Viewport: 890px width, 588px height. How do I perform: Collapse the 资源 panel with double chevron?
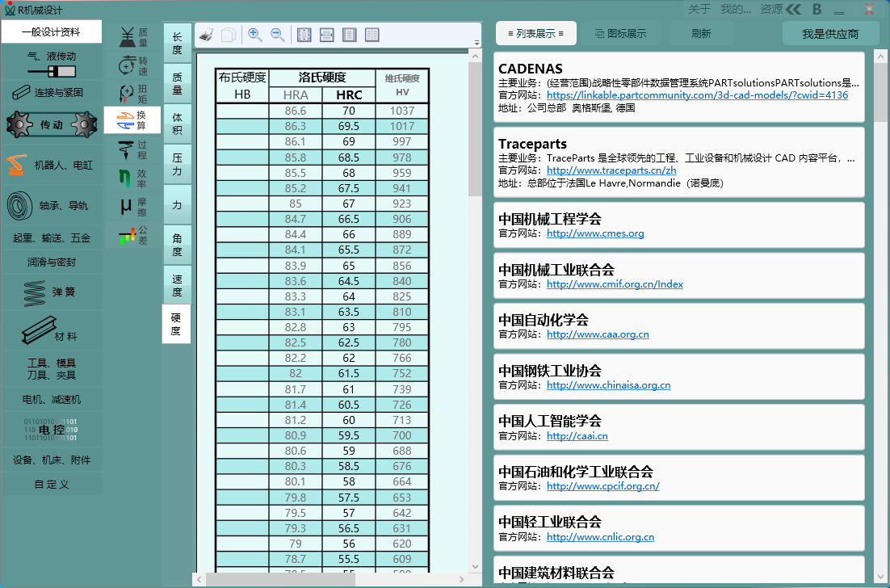[x=793, y=9]
